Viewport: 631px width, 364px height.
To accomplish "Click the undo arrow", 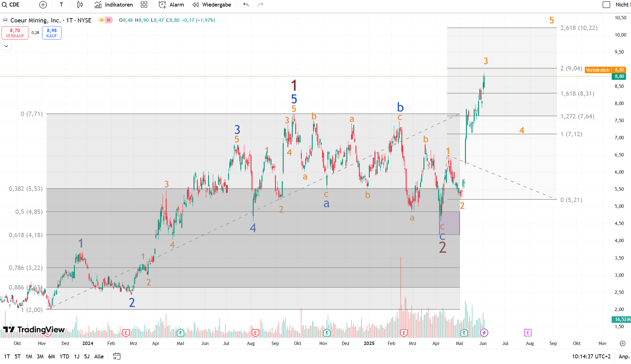I will tap(246, 5).
